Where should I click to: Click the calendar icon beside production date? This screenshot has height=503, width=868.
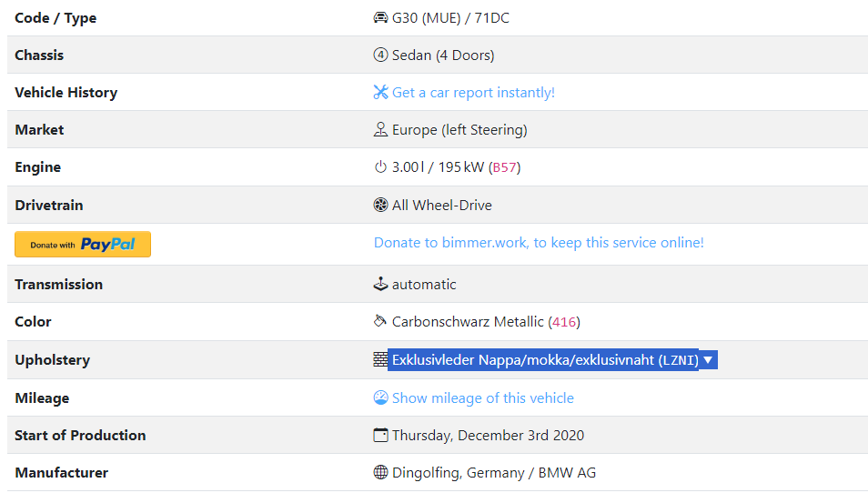tap(380, 436)
